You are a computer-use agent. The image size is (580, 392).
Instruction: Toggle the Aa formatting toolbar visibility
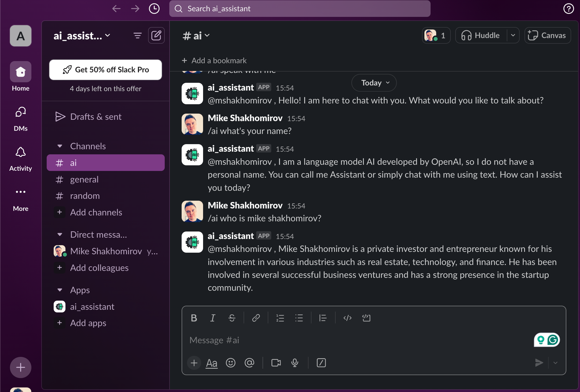[x=212, y=363]
